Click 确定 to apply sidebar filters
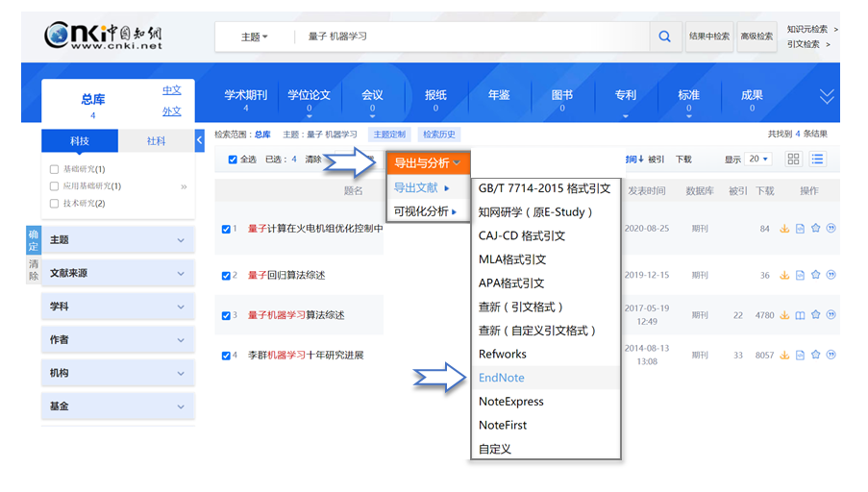 (34, 240)
